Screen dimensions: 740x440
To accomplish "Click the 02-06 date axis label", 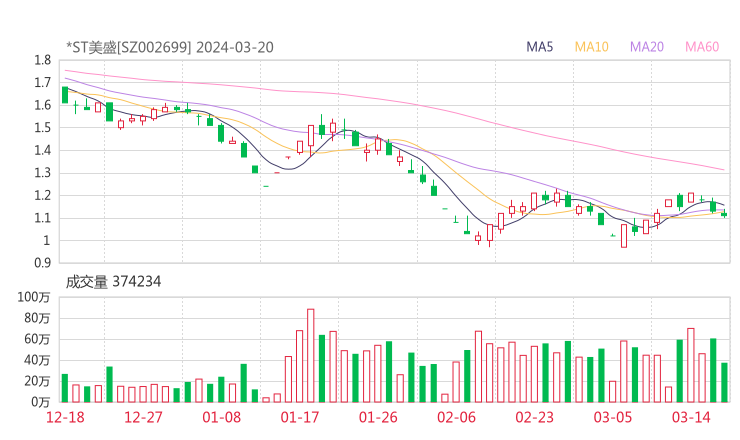I will pyautogui.click(x=456, y=417).
